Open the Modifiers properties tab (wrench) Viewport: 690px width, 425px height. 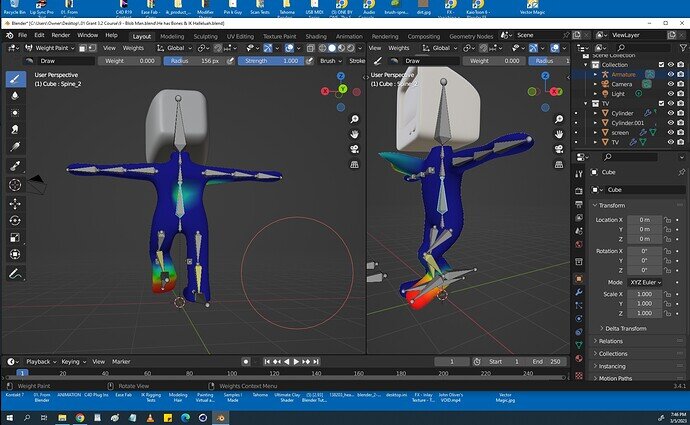[579, 292]
